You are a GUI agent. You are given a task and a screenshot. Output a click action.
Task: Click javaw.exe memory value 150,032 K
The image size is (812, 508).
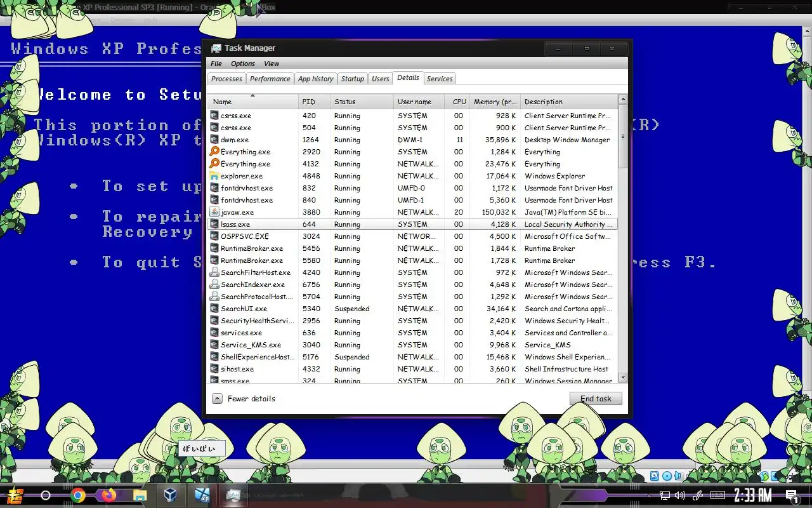click(499, 212)
